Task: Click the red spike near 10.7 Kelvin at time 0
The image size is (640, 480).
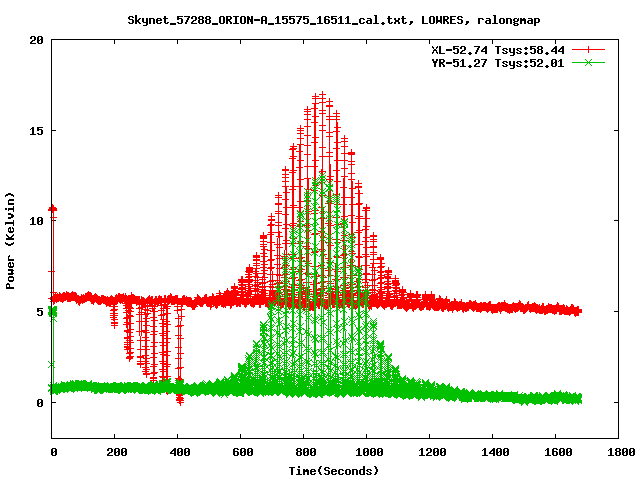Action: coord(53,209)
